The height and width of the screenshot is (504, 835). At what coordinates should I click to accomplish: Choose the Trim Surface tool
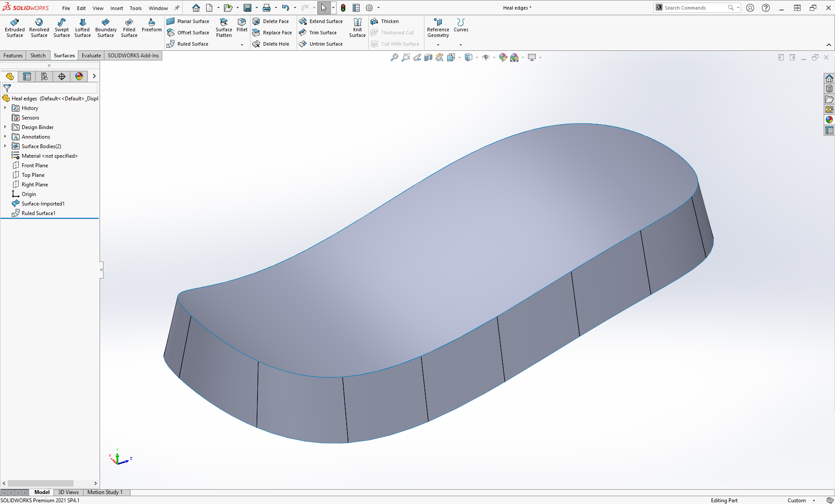pyautogui.click(x=322, y=33)
